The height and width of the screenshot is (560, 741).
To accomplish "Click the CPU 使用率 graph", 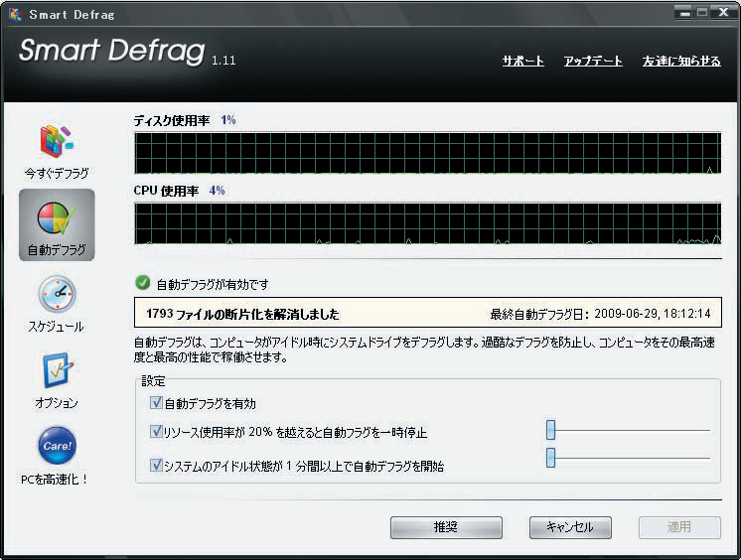I will click(x=428, y=223).
